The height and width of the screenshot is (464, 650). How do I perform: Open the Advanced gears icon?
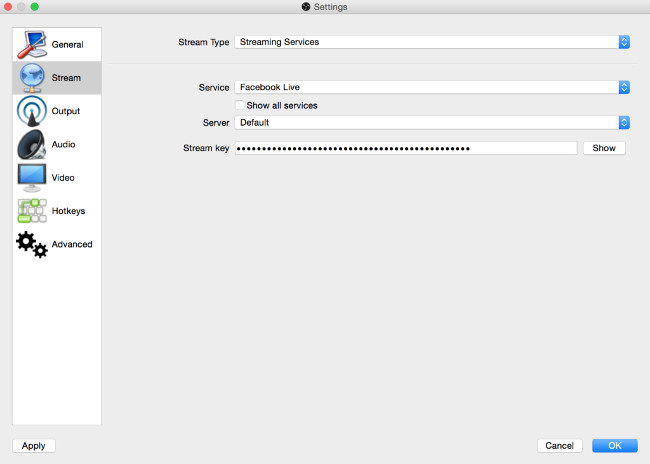(x=32, y=244)
